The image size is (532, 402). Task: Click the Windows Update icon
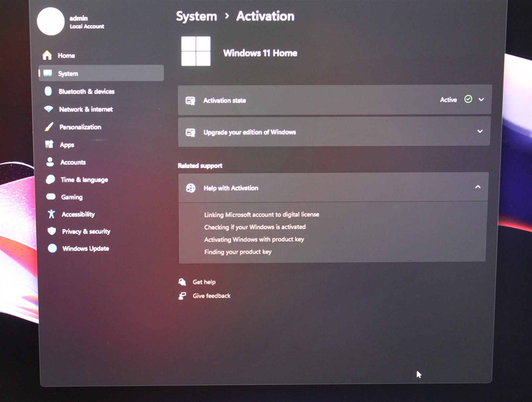tap(52, 248)
